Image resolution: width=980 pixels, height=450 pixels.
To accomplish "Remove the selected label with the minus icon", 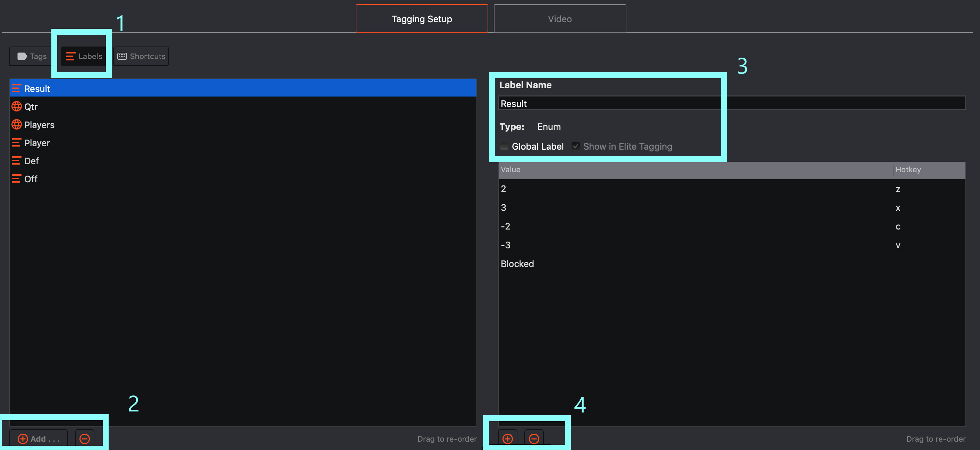I will [x=84, y=439].
